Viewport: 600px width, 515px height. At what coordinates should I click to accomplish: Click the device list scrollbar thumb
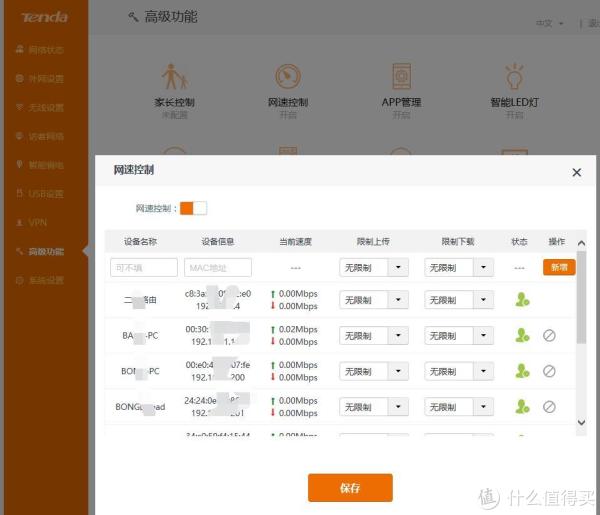pos(581,297)
